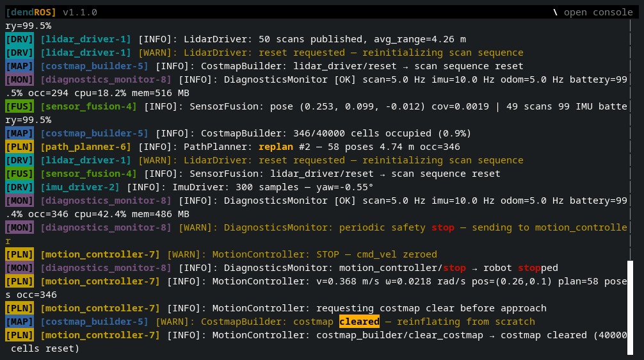644x360 pixels.
Task: Click the 'avg_range=4.26 m' value
Action: click(420, 39)
